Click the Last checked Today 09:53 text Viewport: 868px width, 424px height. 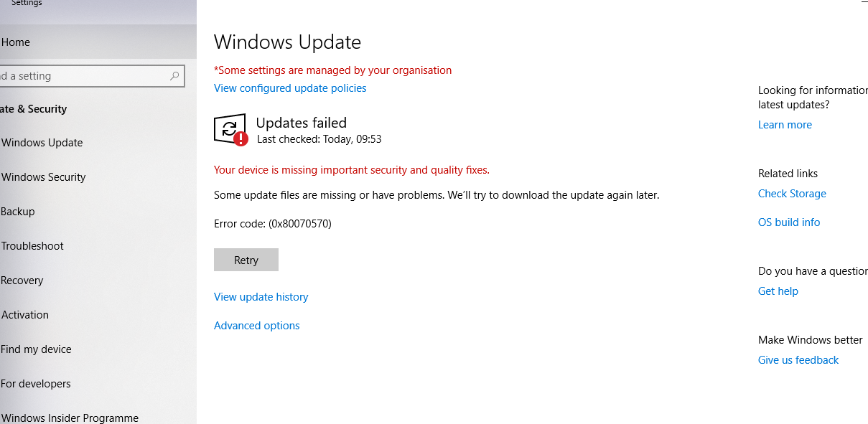click(x=319, y=139)
